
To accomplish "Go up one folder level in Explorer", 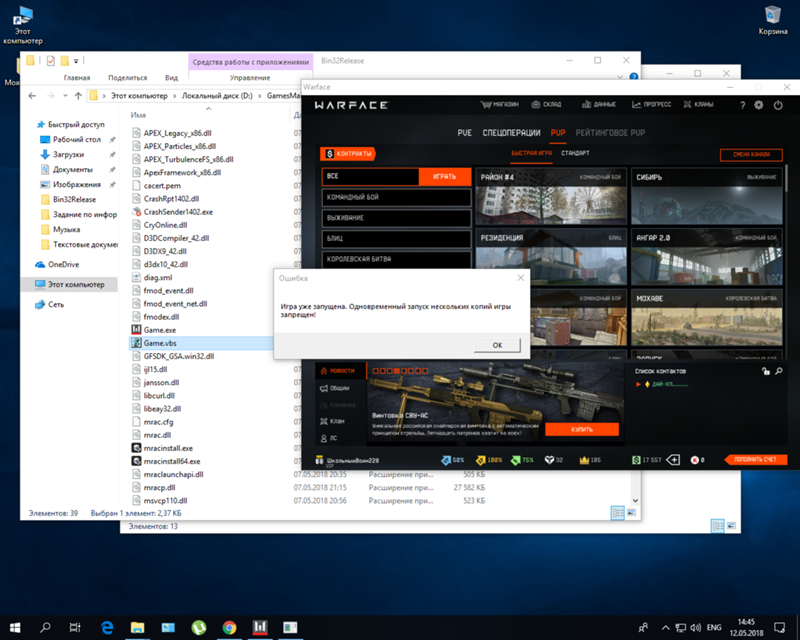I will (x=78, y=95).
